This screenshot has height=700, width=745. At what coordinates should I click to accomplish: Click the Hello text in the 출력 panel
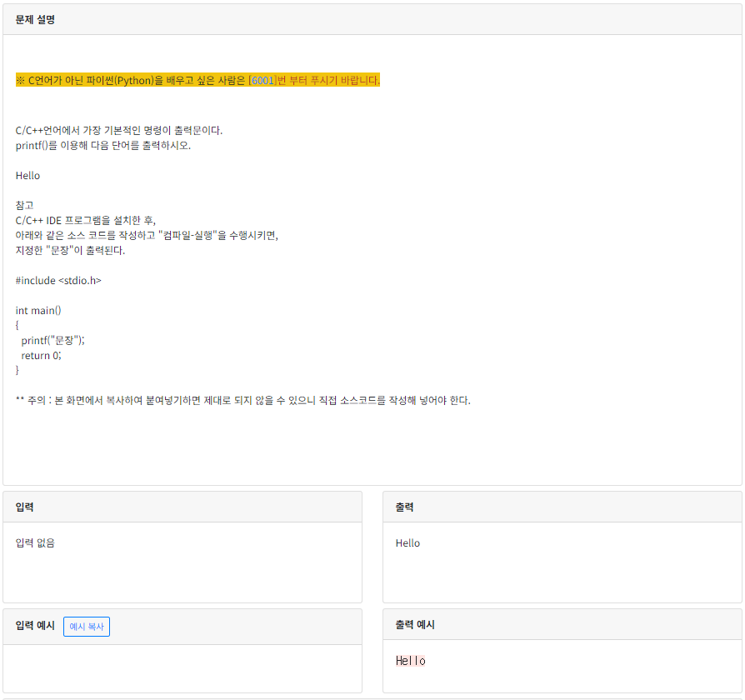407,543
